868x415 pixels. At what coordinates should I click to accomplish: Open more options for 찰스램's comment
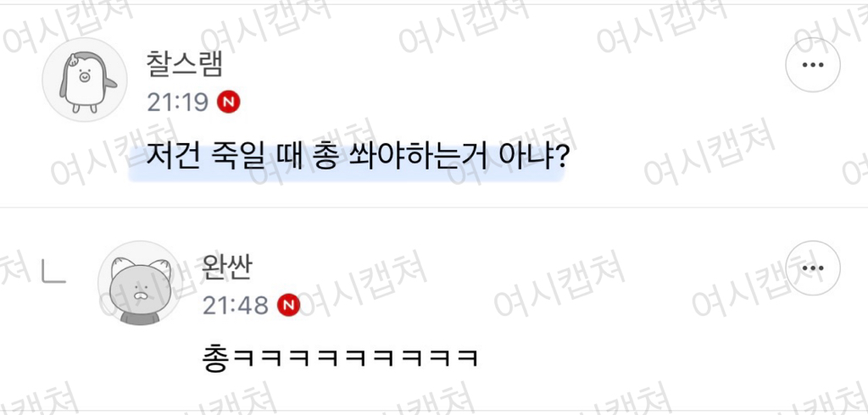(x=813, y=64)
